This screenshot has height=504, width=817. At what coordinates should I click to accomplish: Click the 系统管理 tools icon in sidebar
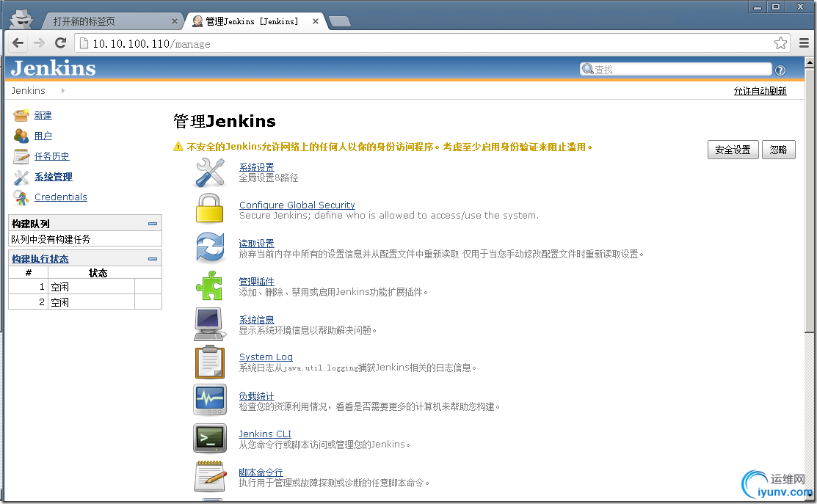tap(21, 177)
